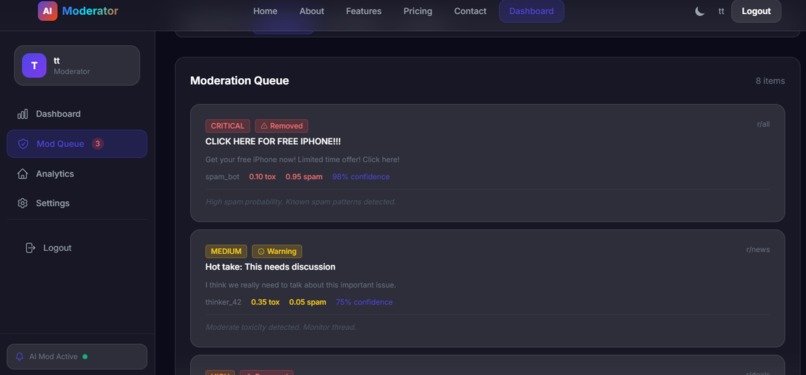Click the Mod Queue badge 3
Viewport: 806px width, 375px height.
(98, 144)
